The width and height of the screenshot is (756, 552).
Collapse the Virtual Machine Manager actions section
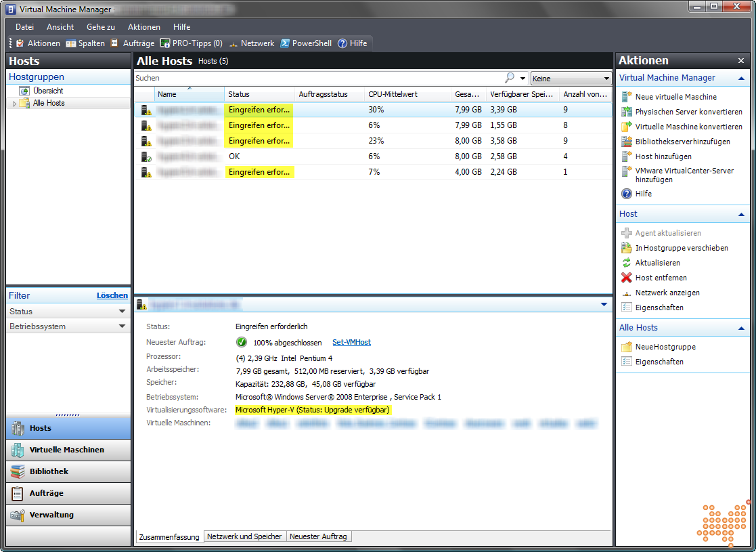[741, 78]
